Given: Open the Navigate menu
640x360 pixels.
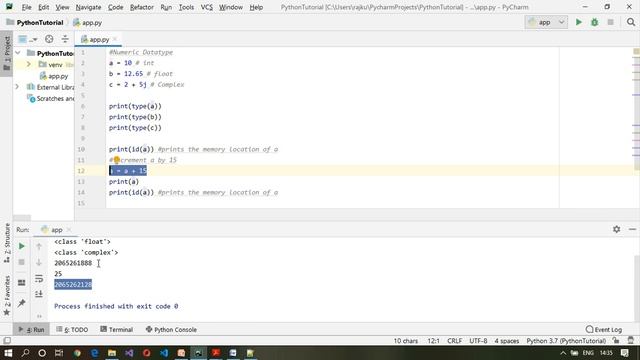Looking at the screenshot, I should tap(88, 7).
